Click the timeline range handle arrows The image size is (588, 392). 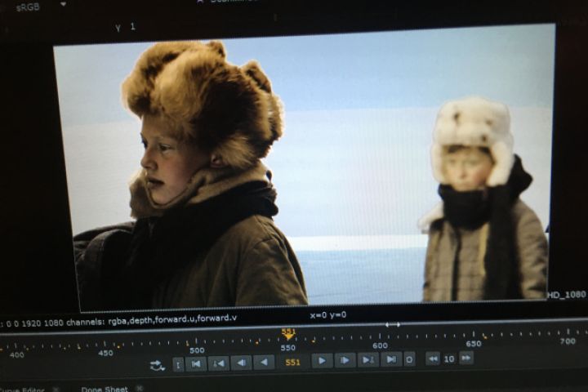tap(393, 325)
